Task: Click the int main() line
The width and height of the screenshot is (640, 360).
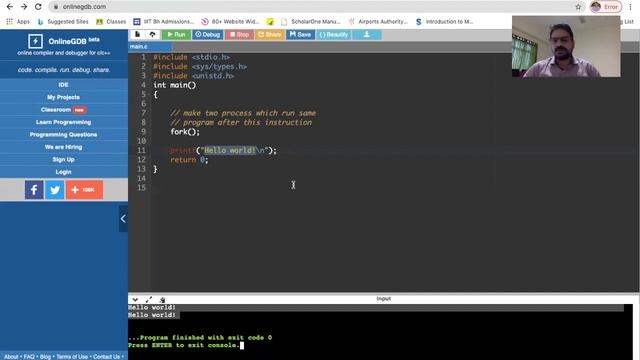Action: 175,85
